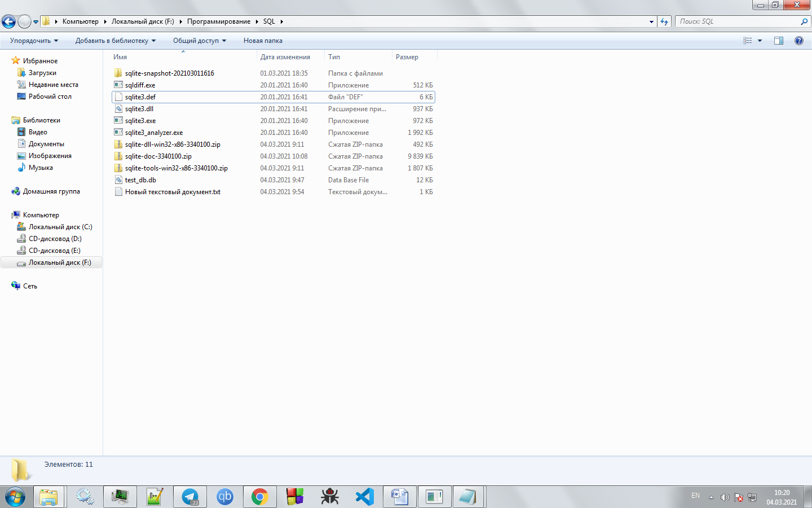The image size is (812, 508).
Task: Open the Help question mark icon
Action: (x=799, y=41)
